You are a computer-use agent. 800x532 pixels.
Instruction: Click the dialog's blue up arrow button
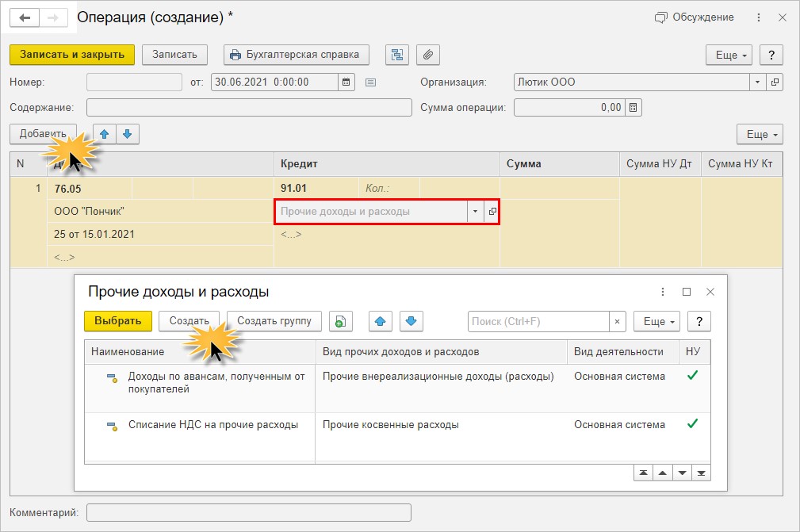381,321
